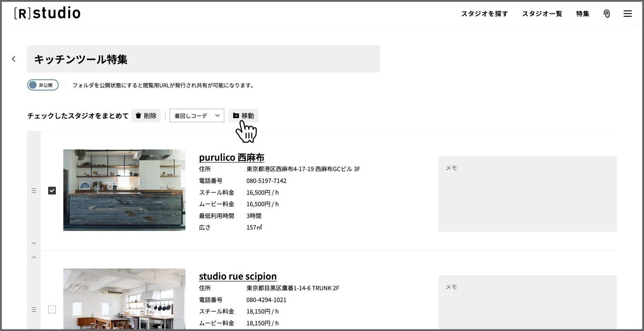The image size is (644, 331).
Task: Go back using the left arrow
Action: 14,59
